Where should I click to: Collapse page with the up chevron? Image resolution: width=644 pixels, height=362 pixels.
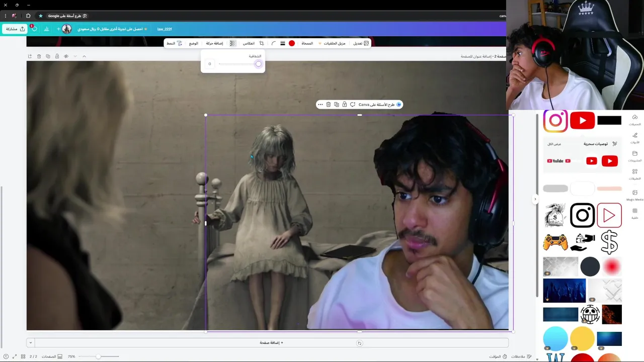(84, 56)
